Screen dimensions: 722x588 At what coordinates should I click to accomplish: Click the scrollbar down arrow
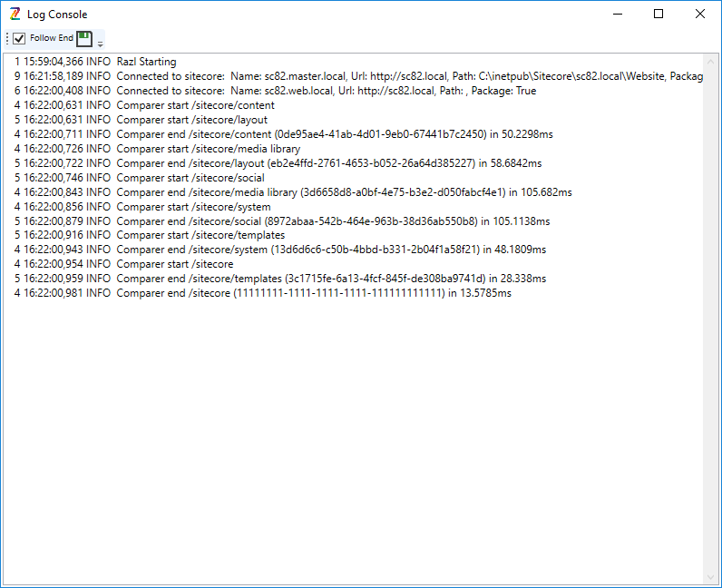coord(710,577)
